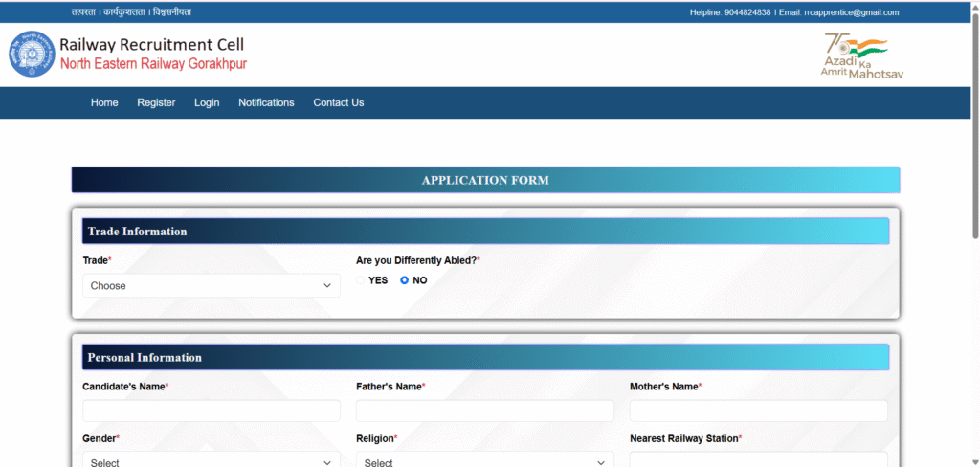
Task: Click the rrcapprentice email address
Action: point(851,12)
